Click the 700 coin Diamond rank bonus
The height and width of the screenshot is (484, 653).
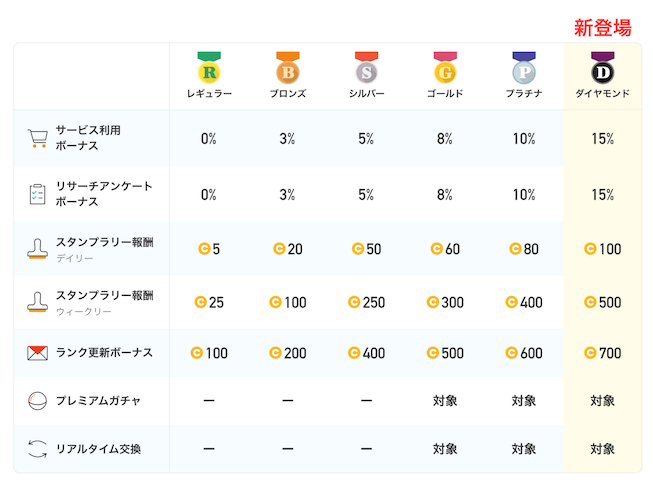(x=603, y=353)
